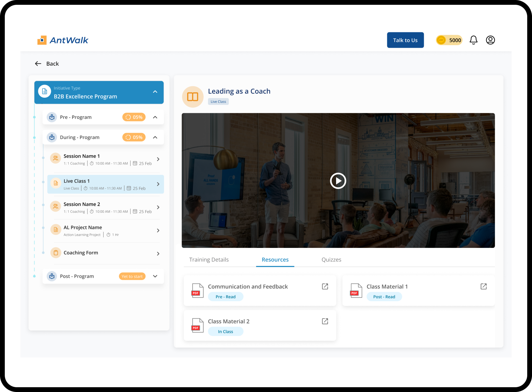Select the AL Project Name title
The image size is (532, 392).
point(83,227)
